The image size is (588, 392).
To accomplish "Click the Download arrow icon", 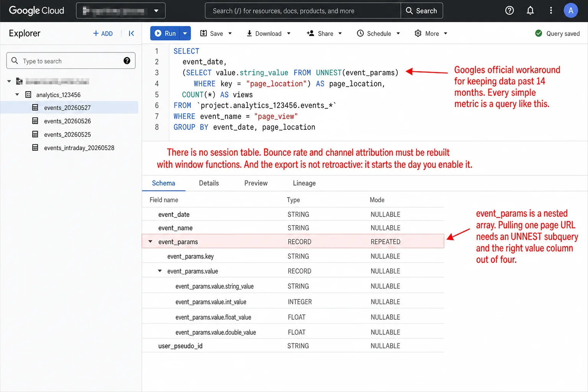I will (249, 33).
